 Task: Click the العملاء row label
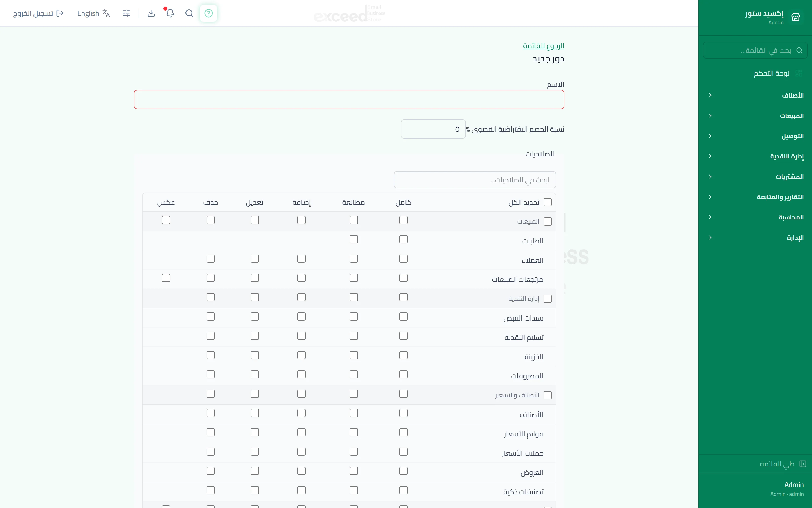[533, 260]
